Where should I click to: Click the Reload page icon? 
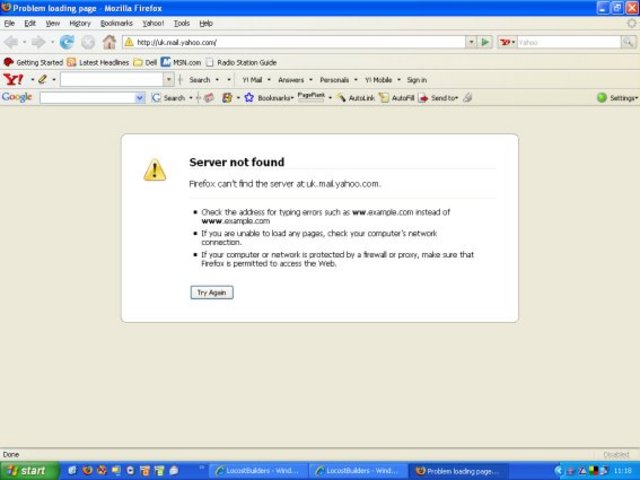(67, 42)
